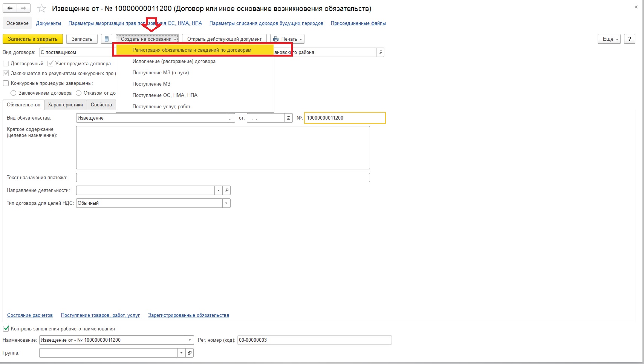Viewport: 644px width, 364px height.
Task: Toggle Заключается по результатам конкурсных процедур checkbox
Action: coord(6,73)
